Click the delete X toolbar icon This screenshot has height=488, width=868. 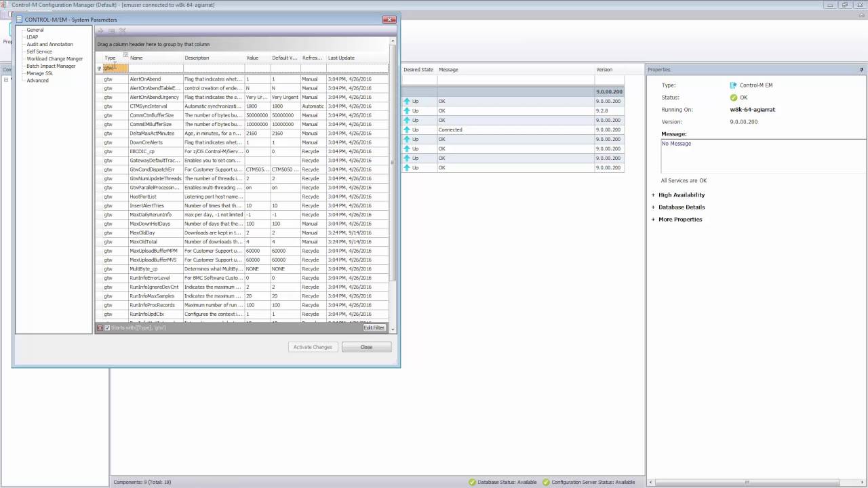(123, 30)
